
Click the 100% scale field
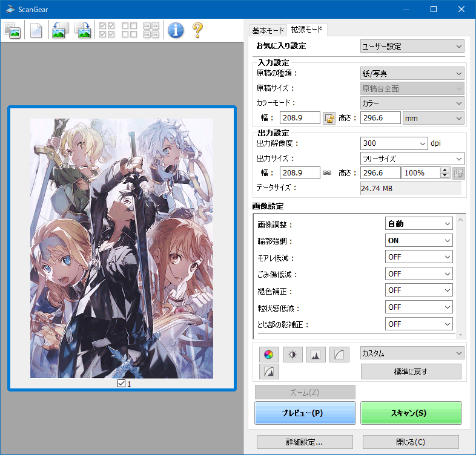(x=421, y=172)
